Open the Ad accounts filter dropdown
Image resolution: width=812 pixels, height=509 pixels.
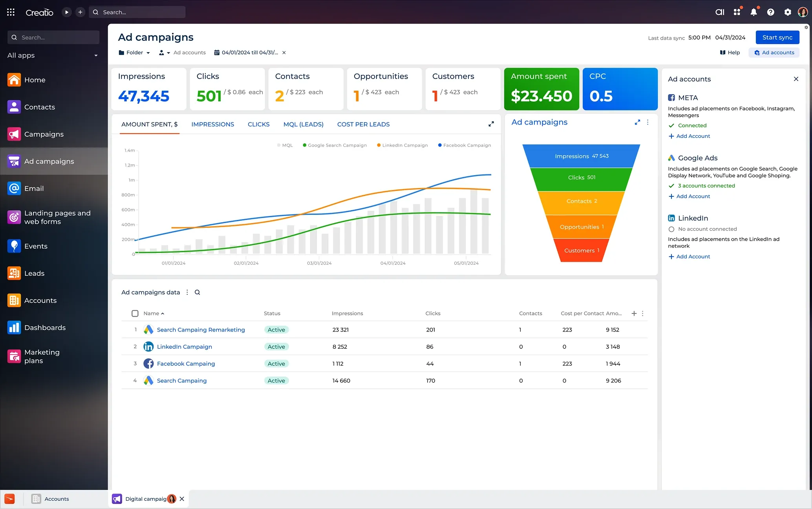(x=182, y=53)
